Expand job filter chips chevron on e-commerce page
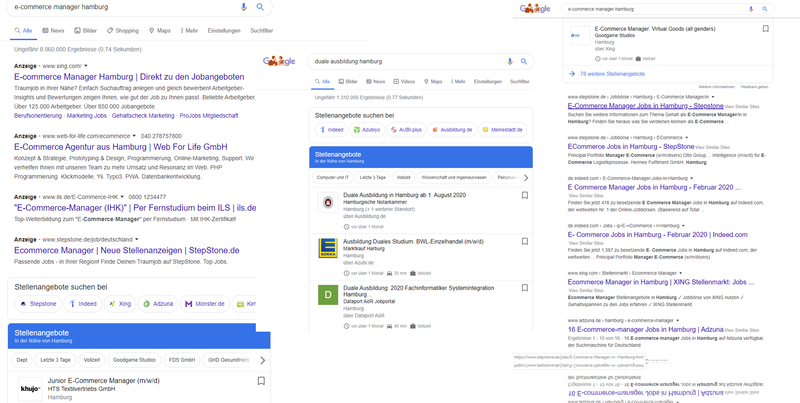The height and width of the screenshot is (403, 800). [263, 361]
